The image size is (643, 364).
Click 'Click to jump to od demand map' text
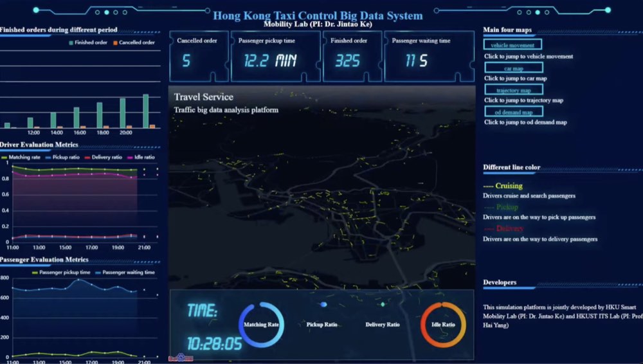(x=525, y=122)
